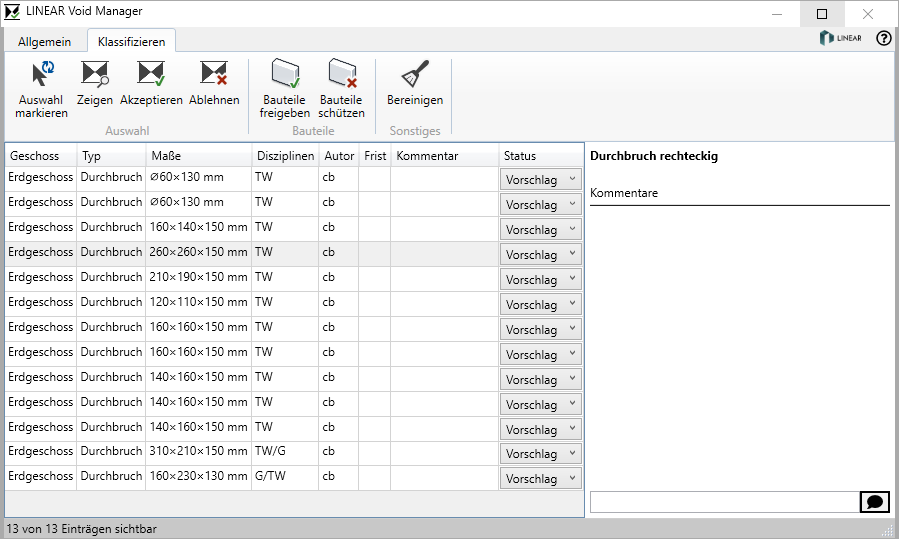Click the comment text input field

(725, 502)
